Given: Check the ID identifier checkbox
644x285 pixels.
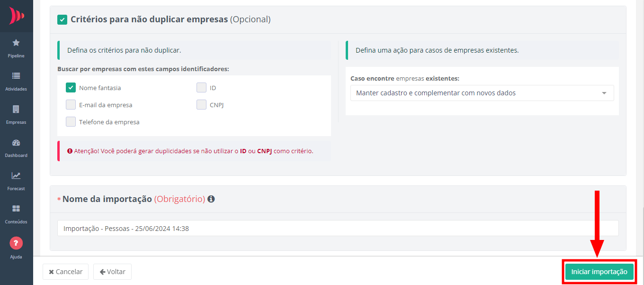Looking at the screenshot, I should (x=201, y=88).
